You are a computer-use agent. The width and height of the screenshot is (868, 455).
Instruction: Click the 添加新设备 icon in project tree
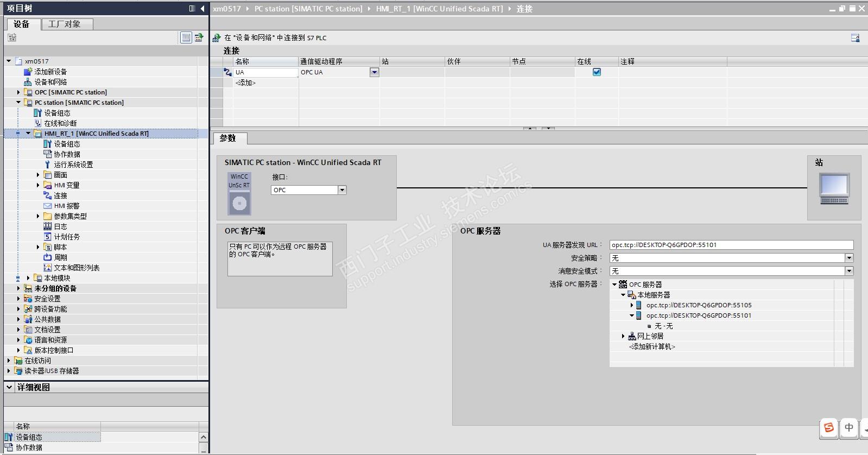pos(28,72)
